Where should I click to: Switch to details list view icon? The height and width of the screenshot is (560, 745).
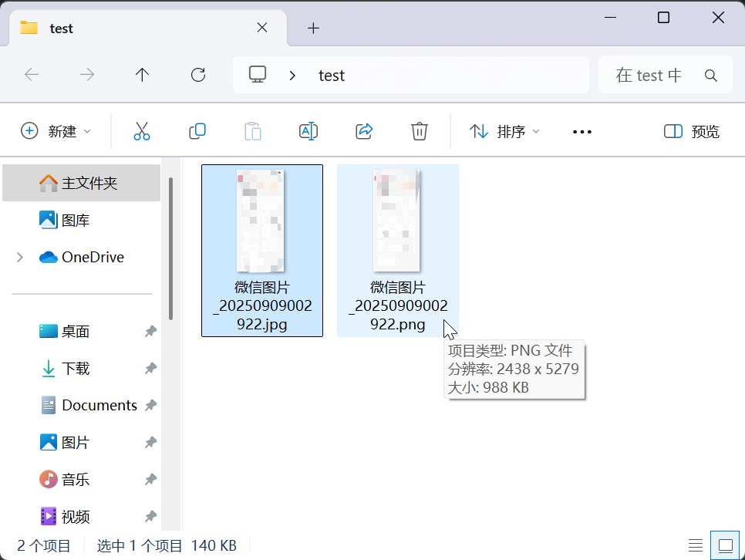[696, 545]
